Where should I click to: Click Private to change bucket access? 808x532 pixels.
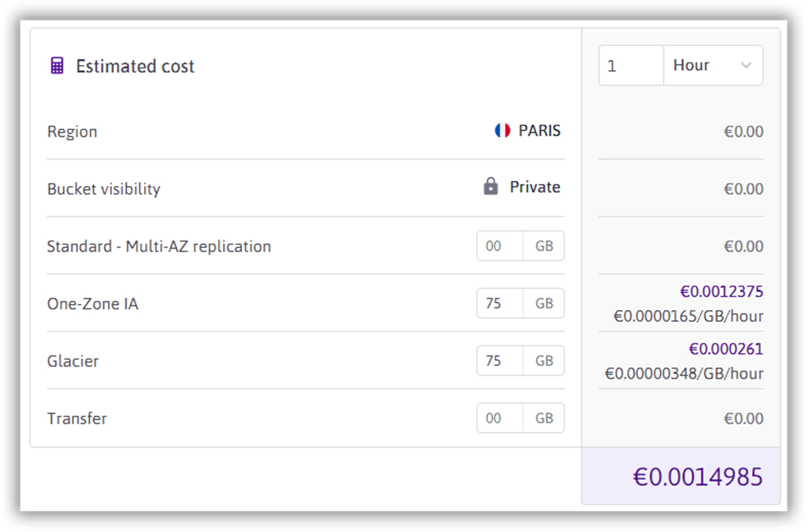coord(534,187)
